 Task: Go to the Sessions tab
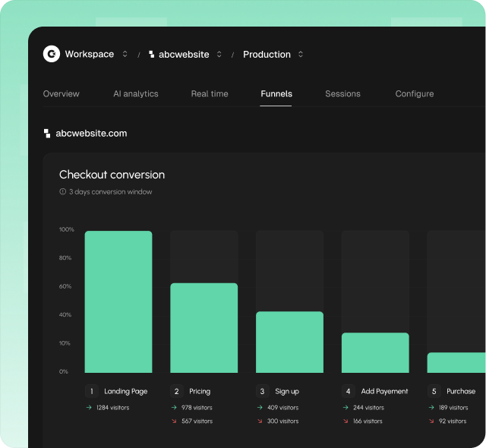(342, 94)
